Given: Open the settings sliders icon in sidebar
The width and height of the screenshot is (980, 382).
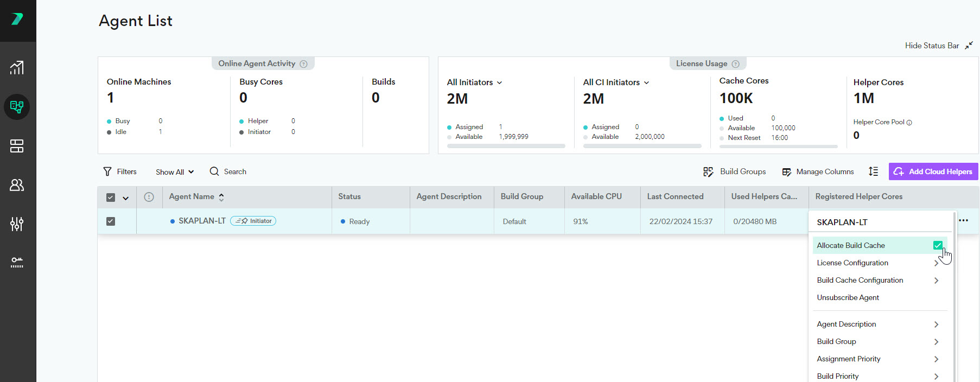Looking at the screenshot, I should pyautogui.click(x=17, y=224).
